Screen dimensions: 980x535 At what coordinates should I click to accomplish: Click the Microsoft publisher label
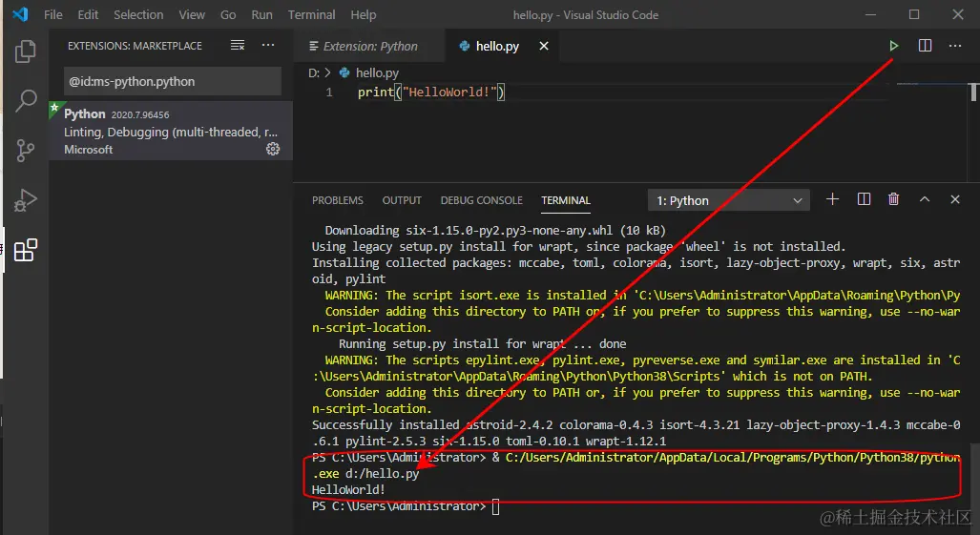click(88, 150)
